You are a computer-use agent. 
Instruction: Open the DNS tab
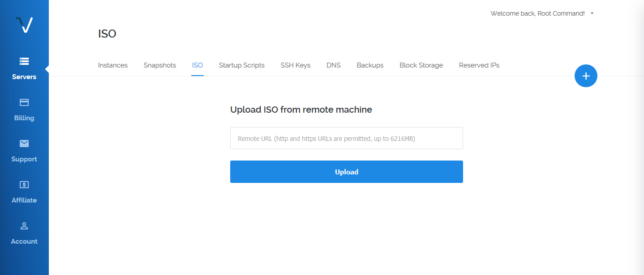coord(334,65)
